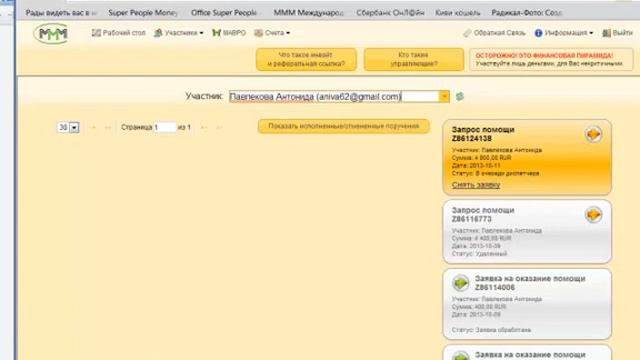Go to next page arrow
Image resolution: width=640 pixels, height=360 pixels.
[204, 127]
